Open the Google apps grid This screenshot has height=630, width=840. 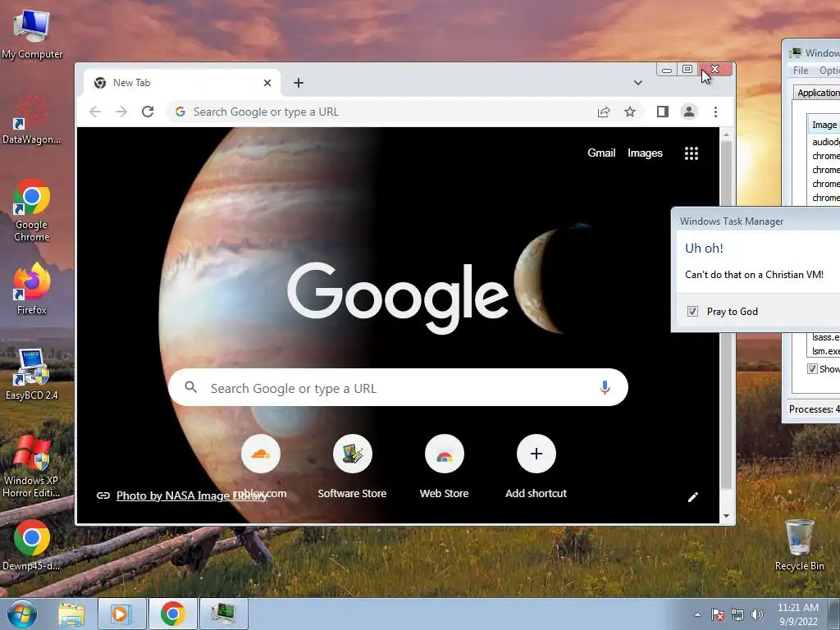(691, 153)
